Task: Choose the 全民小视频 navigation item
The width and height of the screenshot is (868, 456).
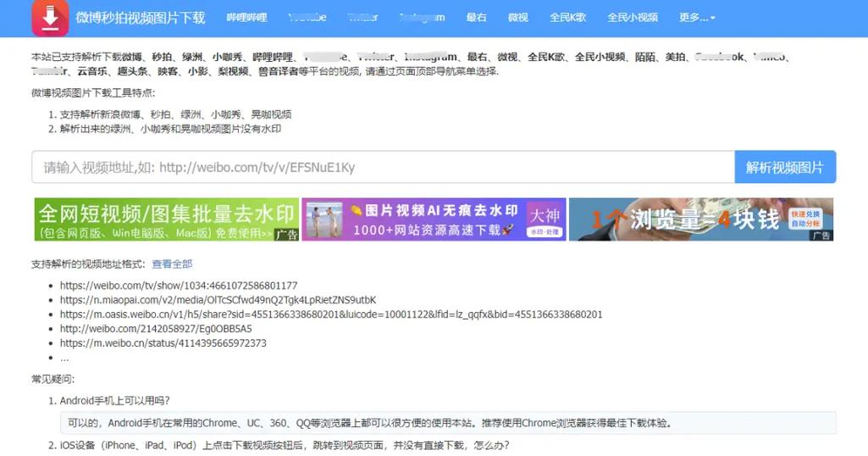Action: [633, 18]
